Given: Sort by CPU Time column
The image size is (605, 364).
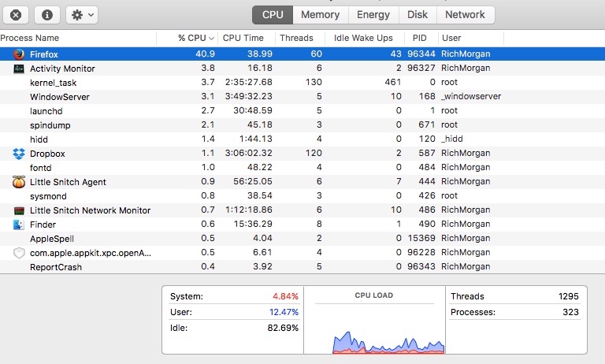Looking at the screenshot, I should pyautogui.click(x=247, y=38).
